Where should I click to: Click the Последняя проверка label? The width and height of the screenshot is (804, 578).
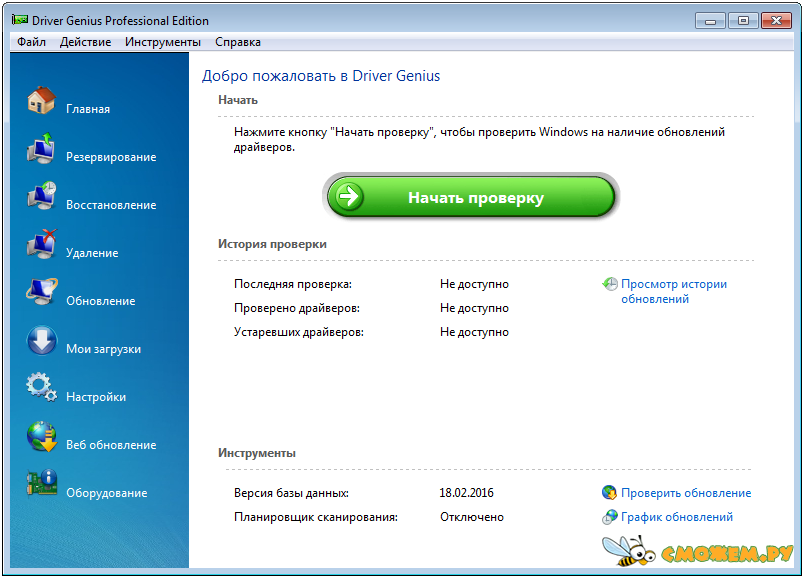pos(293,284)
